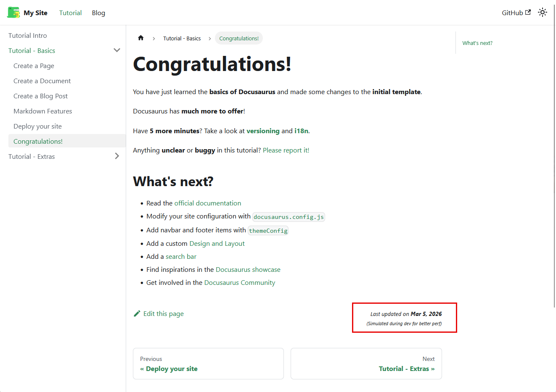Collapse the Tutorial - Basics chevron
556x392 pixels.
coord(117,50)
